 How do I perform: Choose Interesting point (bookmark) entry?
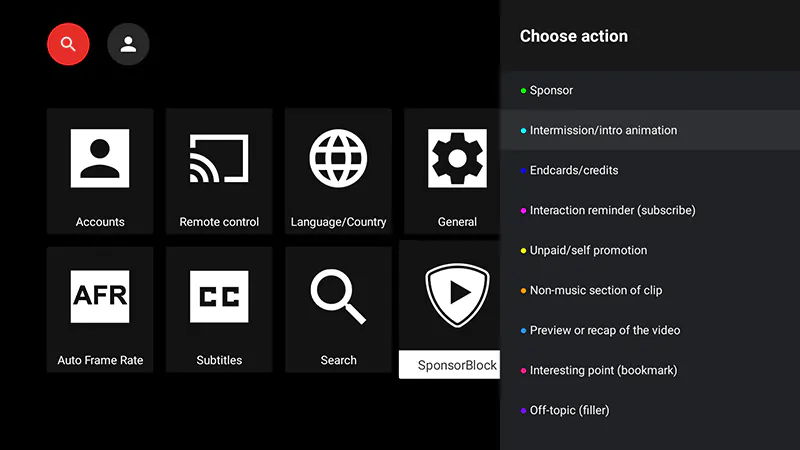[650, 370]
